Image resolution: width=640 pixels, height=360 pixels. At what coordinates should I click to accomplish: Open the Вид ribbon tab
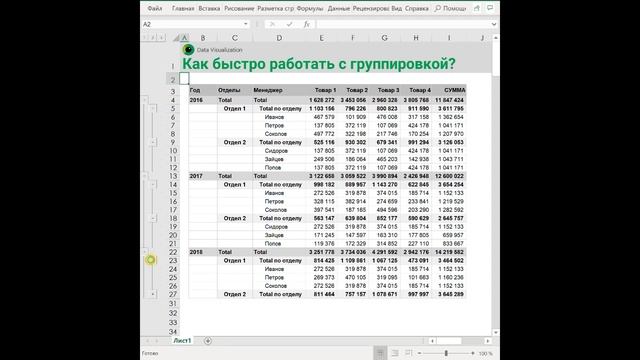point(396,8)
